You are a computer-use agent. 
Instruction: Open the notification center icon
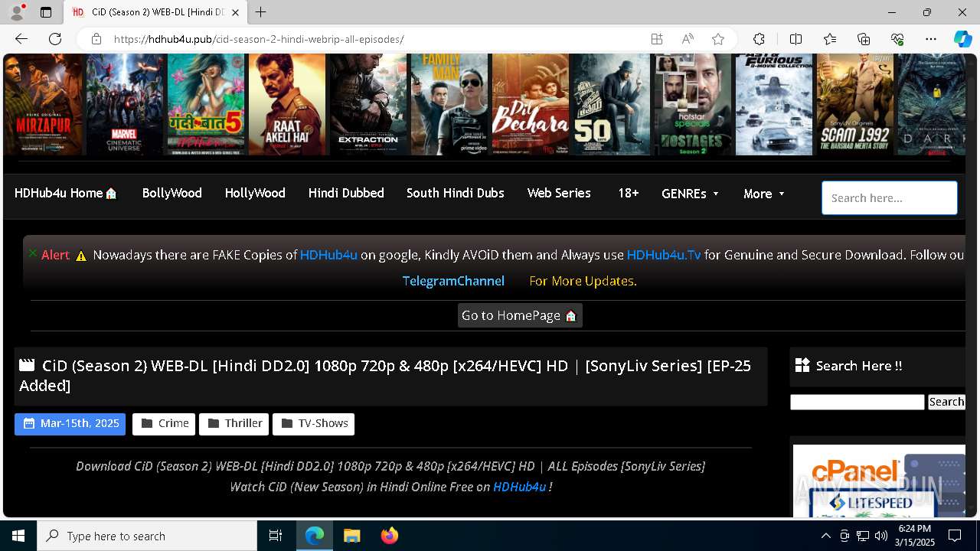click(955, 536)
